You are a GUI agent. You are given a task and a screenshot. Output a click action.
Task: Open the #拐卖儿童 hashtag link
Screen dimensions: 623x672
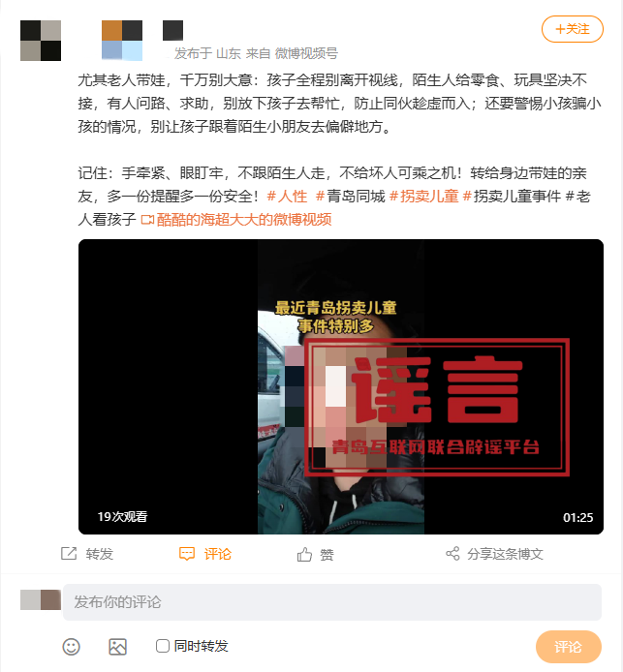[x=424, y=197]
